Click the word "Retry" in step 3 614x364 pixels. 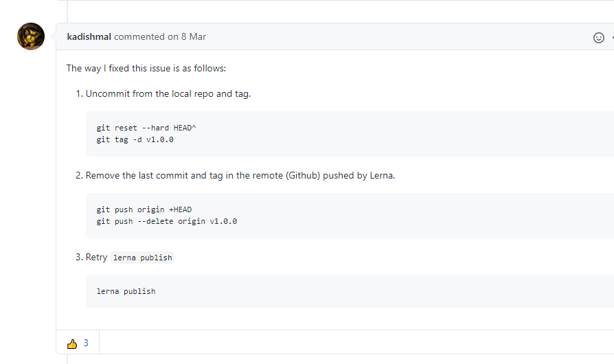pos(96,258)
